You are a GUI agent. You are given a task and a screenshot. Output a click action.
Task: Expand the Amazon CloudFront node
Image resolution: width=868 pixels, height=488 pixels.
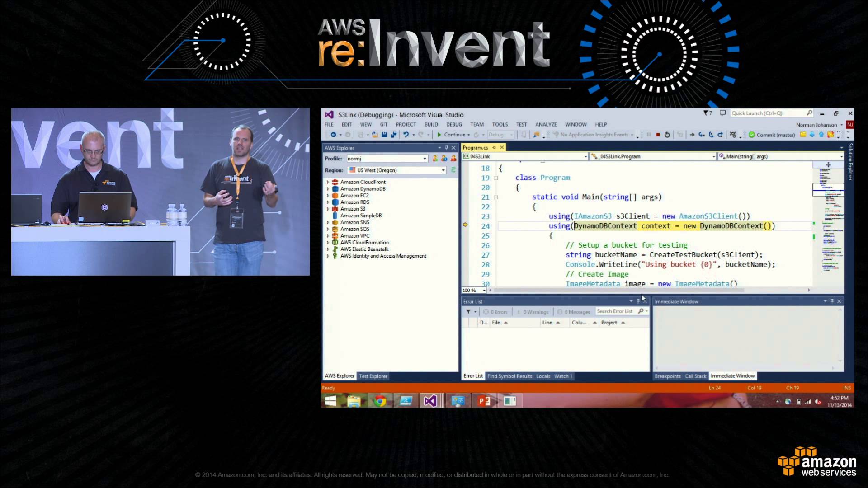(x=328, y=182)
